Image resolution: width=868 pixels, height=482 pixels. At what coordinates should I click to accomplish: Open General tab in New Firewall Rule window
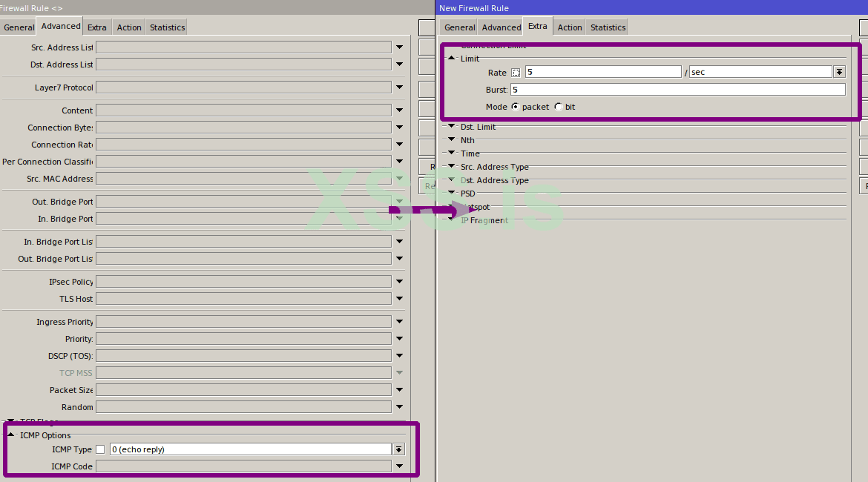tap(459, 27)
